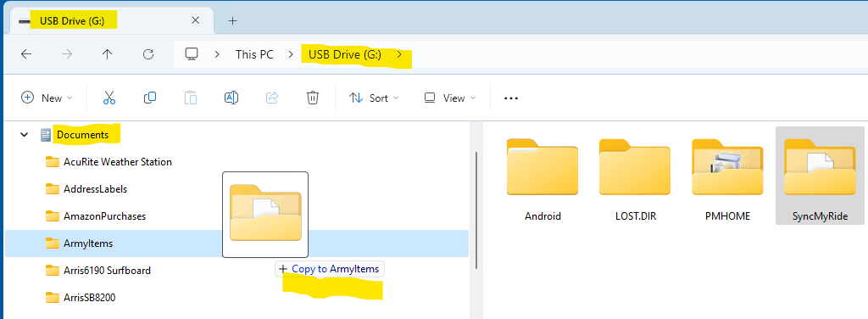
Task: Collapse the Documents tree node
Action: (x=24, y=135)
